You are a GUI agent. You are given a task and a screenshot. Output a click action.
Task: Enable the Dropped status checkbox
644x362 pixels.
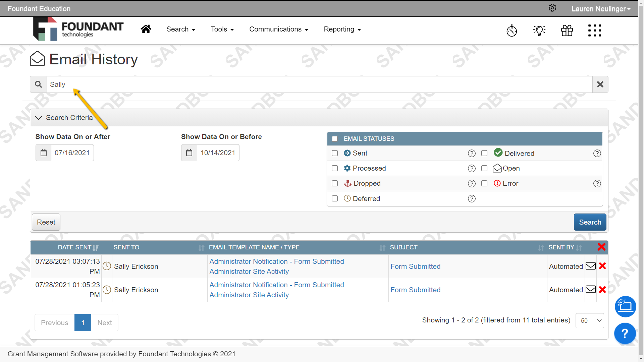pyautogui.click(x=334, y=183)
